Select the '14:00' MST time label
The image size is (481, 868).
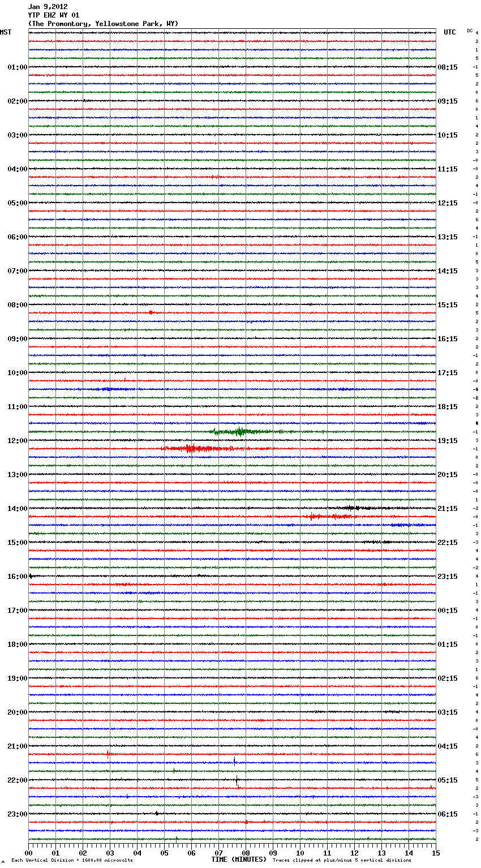pyautogui.click(x=18, y=509)
